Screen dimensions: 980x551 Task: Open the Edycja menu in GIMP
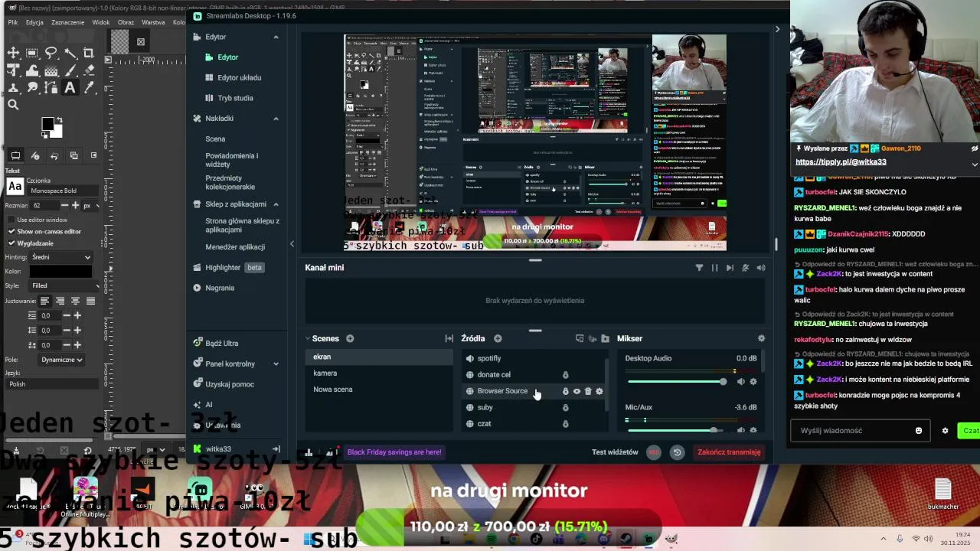pos(34,22)
